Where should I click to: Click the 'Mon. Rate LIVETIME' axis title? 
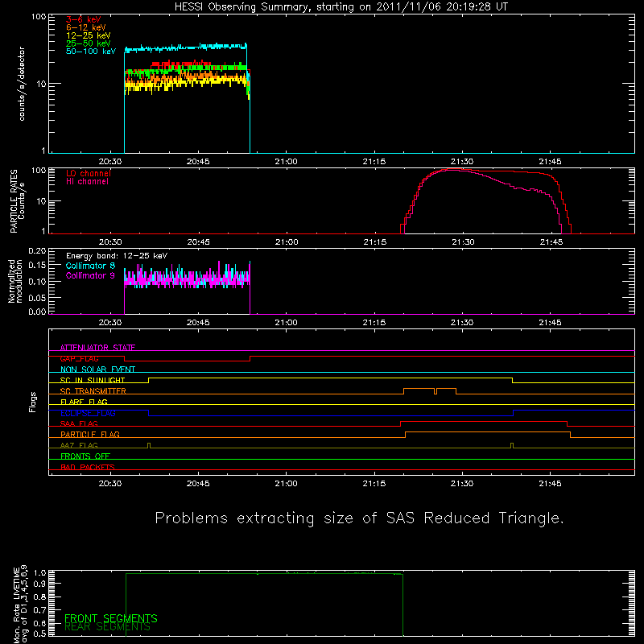pos(16,604)
